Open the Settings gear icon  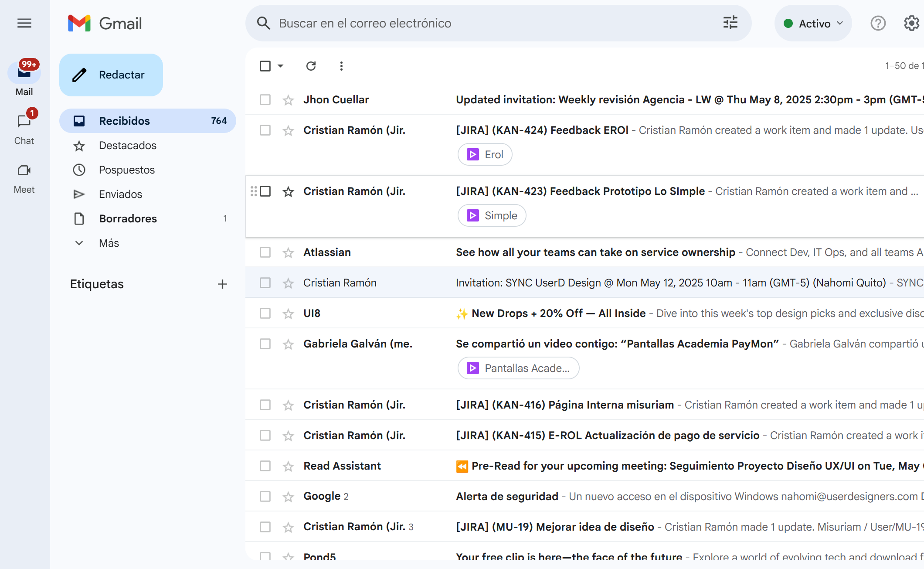911,23
